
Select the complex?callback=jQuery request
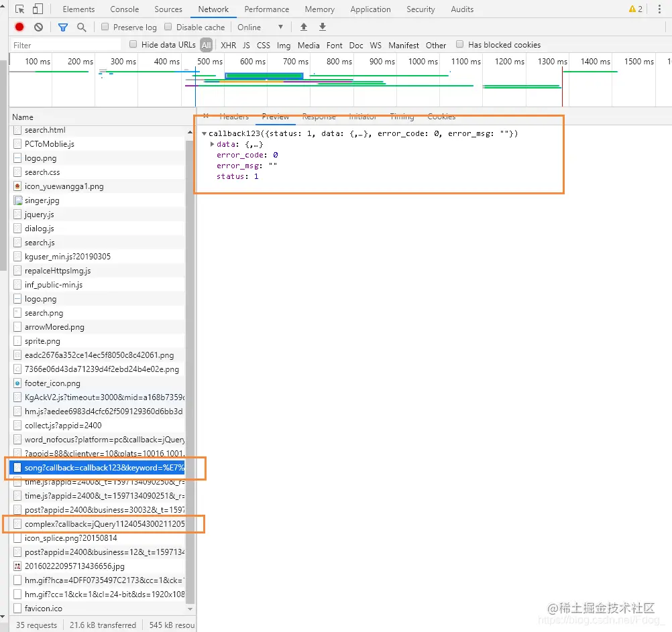pyautogui.click(x=97, y=523)
